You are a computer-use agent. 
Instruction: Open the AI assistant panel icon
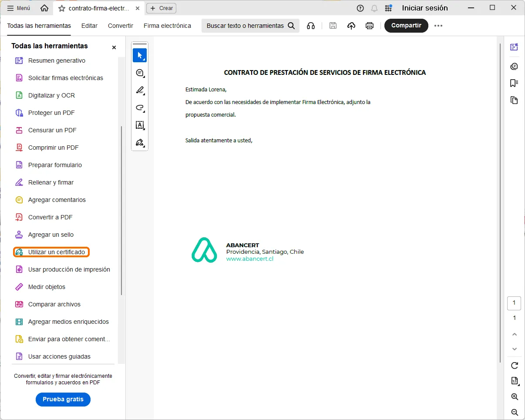(515, 47)
